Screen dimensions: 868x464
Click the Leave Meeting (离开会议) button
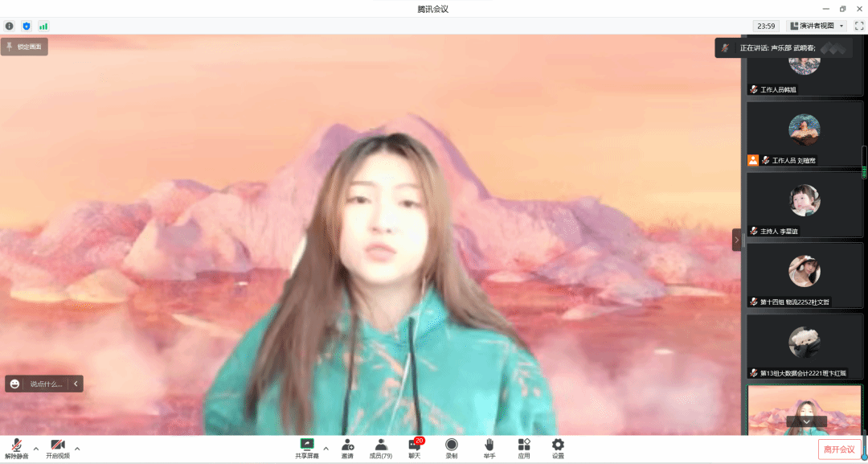pyautogui.click(x=838, y=449)
